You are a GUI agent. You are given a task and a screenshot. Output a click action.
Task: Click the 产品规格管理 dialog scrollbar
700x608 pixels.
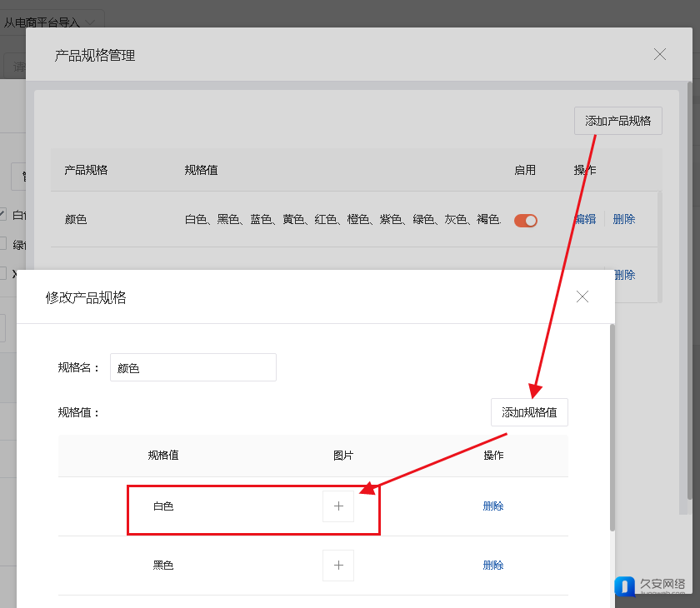click(688, 292)
